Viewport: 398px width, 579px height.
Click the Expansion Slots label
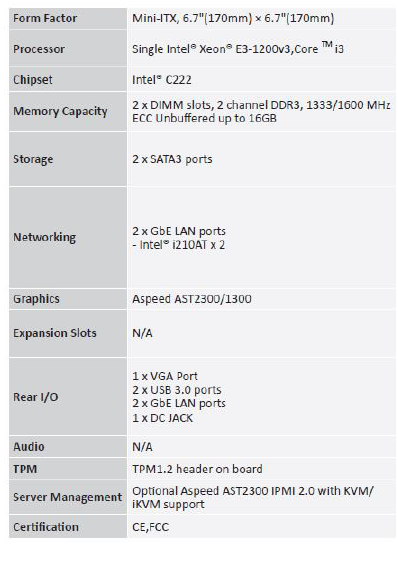(x=55, y=333)
